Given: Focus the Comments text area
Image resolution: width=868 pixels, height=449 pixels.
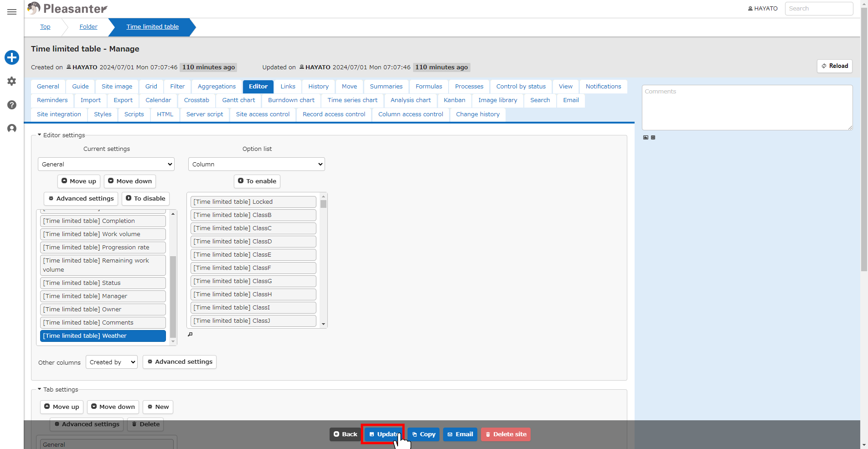Looking at the screenshot, I should pyautogui.click(x=747, y=108).
